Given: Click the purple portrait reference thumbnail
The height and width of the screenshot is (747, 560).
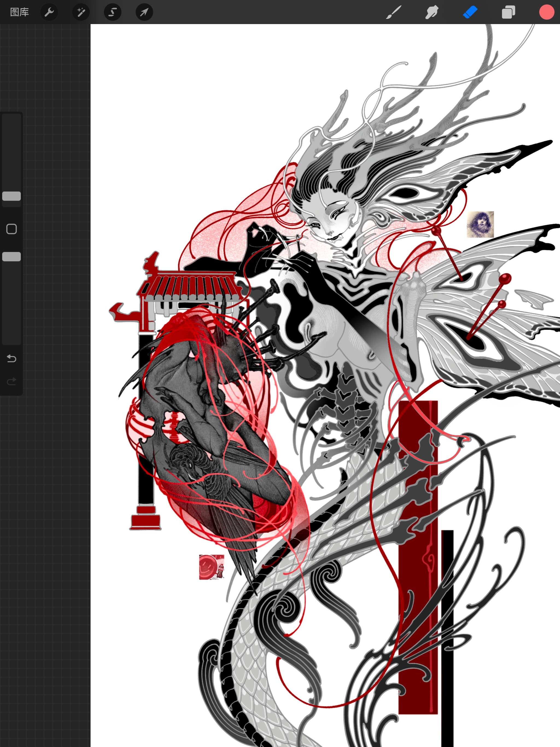Looking at the screenshot, I should point(480,224).
